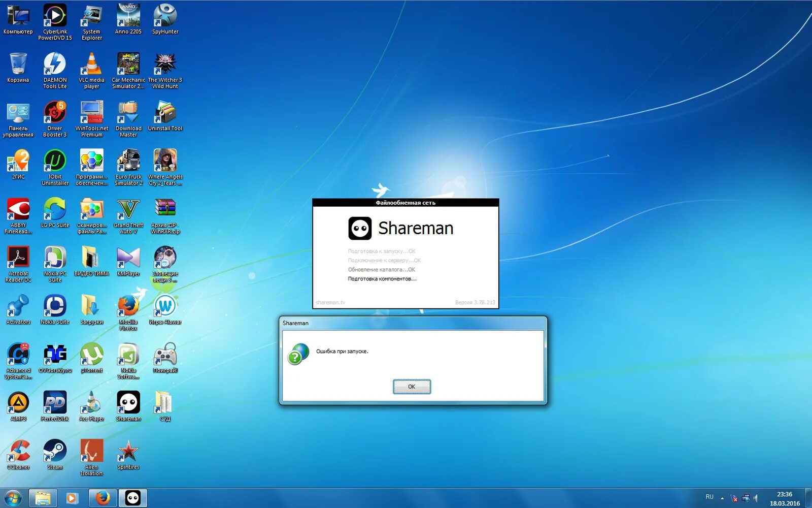Image resolution: width=812 pixels, height=508 pixels.
Task: Select the WinTools.net Premium icon
Action: tap(92, 119)
